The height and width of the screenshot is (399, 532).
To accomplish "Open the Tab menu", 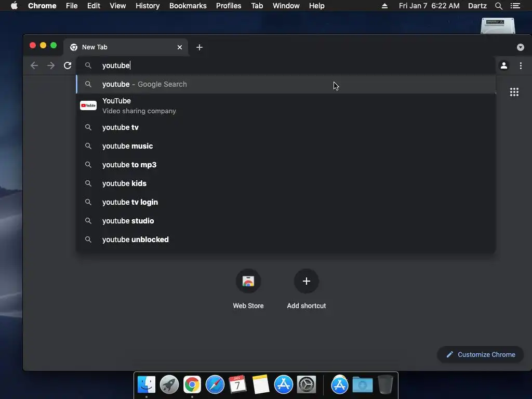I will (257, 6).
